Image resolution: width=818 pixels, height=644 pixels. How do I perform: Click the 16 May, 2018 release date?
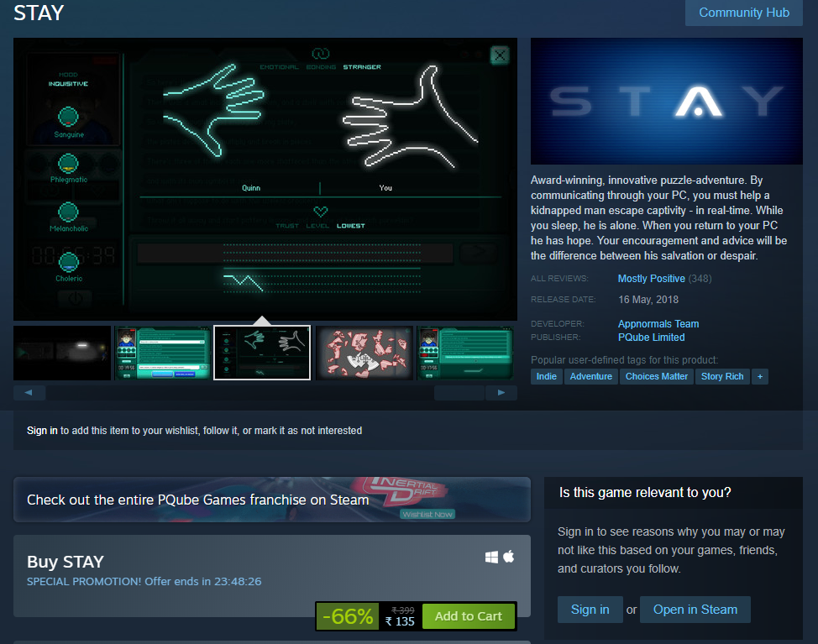[648, 300]
